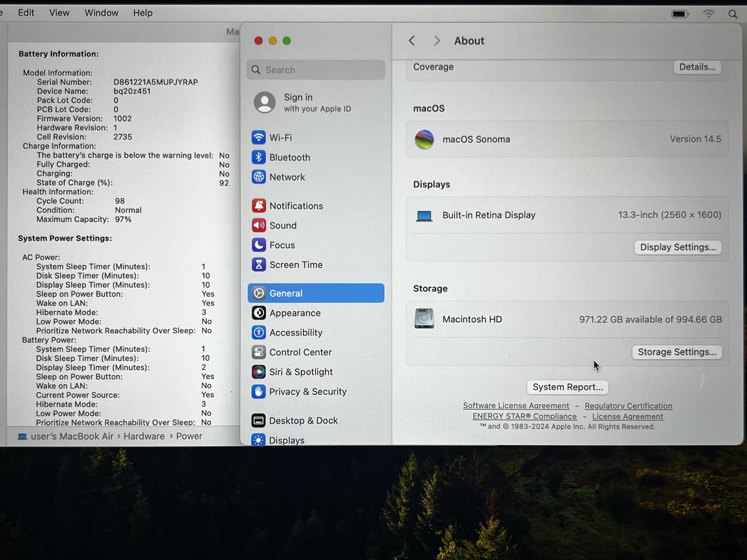Select user's MacBook Air in the path bar
This screenshot has height=560, width=747.
[x=72, y=437]
